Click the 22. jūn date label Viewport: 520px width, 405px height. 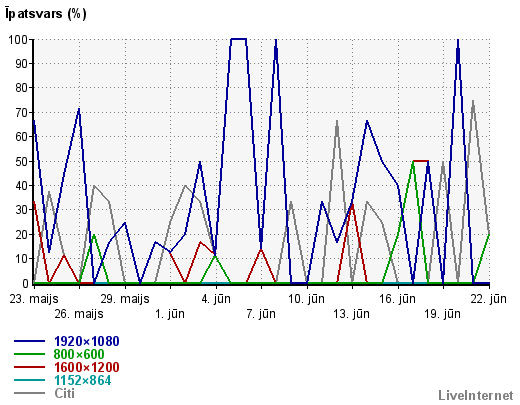pyautogui.click(x=489, y=299)
